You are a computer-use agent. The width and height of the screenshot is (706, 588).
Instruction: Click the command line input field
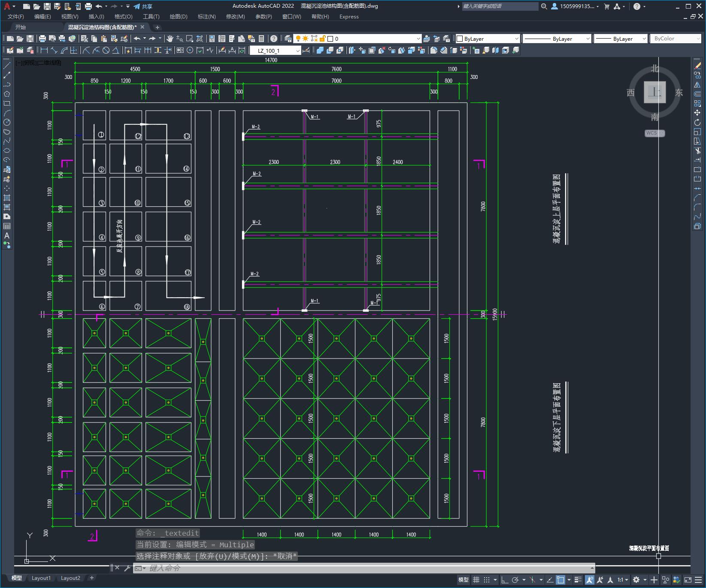point(365,568)
